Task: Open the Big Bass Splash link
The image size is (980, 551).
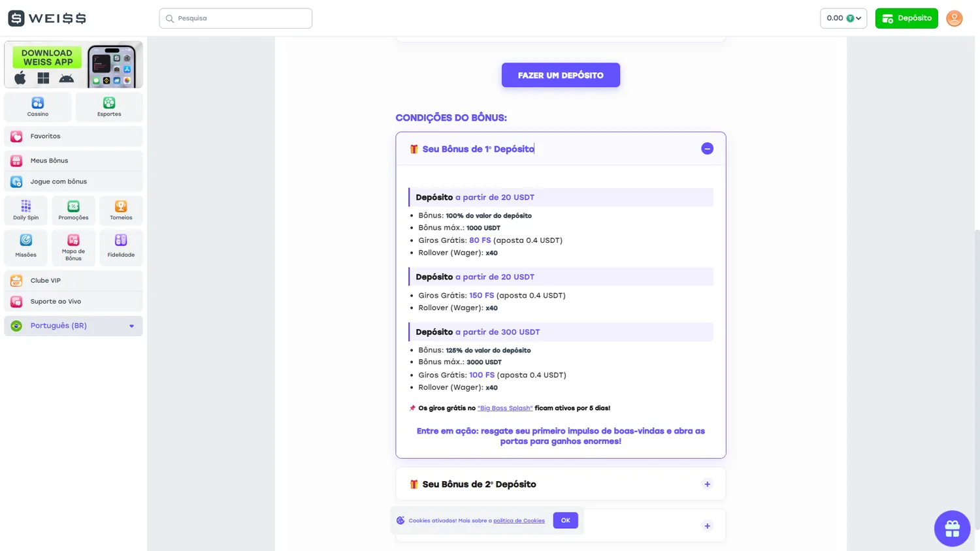Action: [505, 408]
